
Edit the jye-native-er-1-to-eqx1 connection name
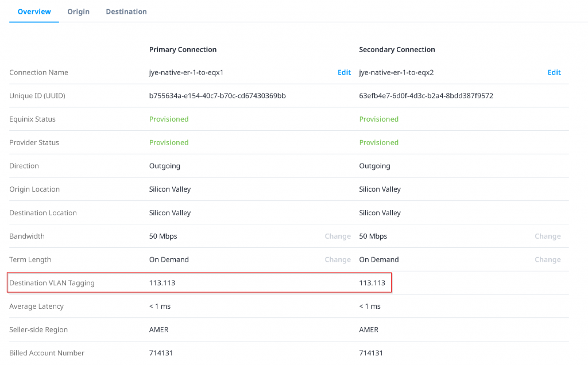(344, 72)
